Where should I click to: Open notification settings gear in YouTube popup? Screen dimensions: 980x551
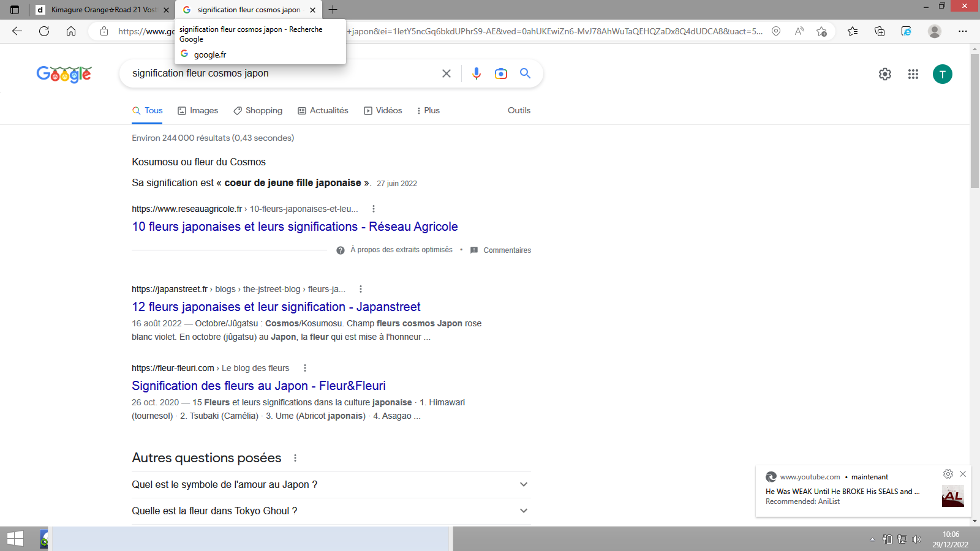pos(948,474)
